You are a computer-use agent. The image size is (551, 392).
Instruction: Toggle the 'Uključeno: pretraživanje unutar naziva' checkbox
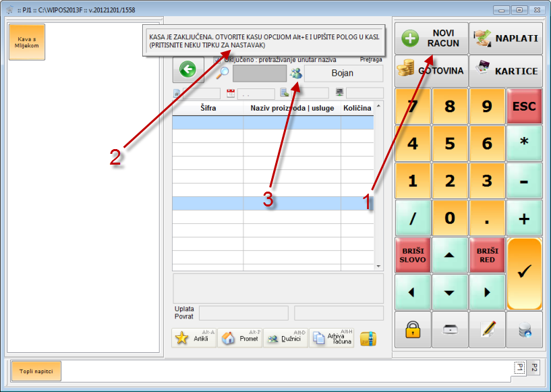click(217, 59)
